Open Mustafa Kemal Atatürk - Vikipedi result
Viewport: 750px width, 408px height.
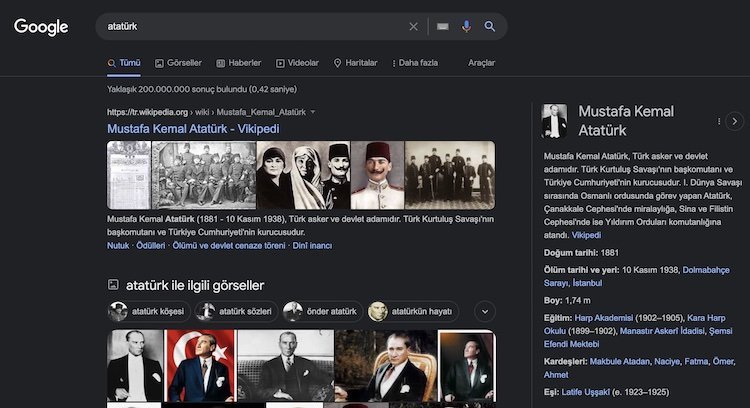(193, 129)
